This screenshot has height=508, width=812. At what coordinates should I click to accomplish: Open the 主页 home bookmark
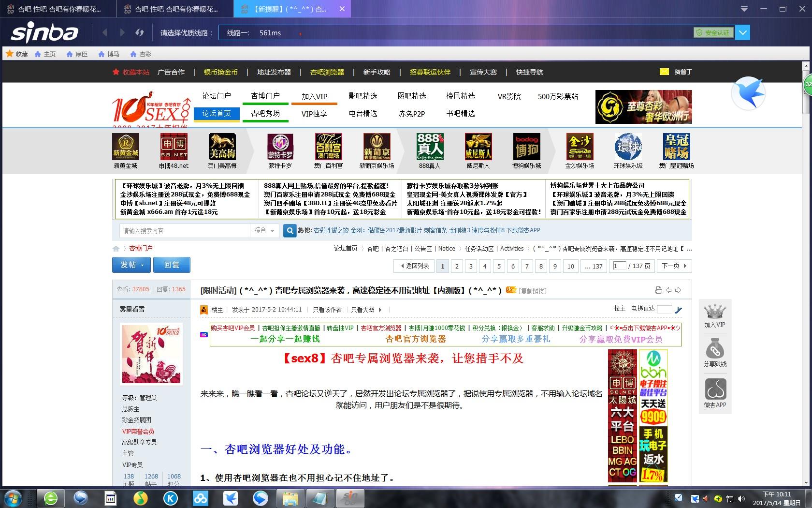coord(45,54)
